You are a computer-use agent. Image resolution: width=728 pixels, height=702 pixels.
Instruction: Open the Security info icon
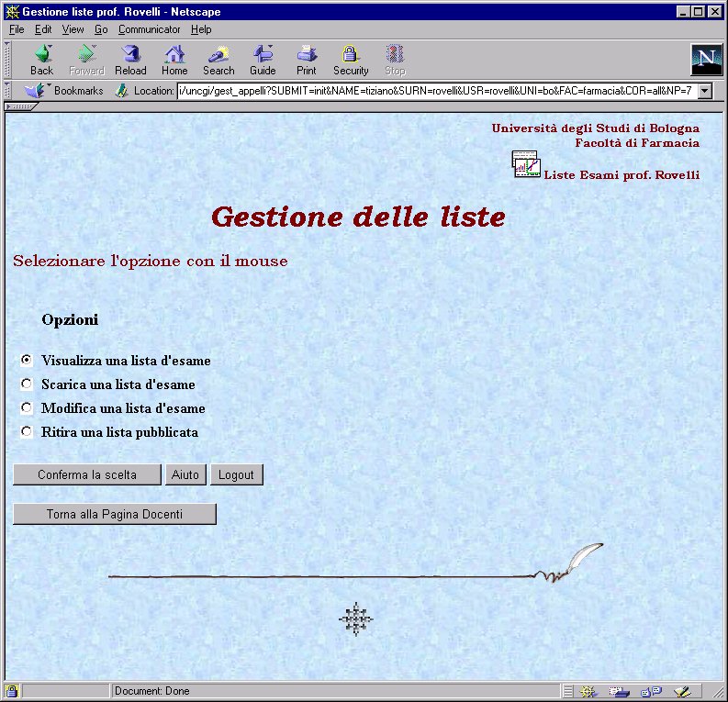(x=351, y=60)
